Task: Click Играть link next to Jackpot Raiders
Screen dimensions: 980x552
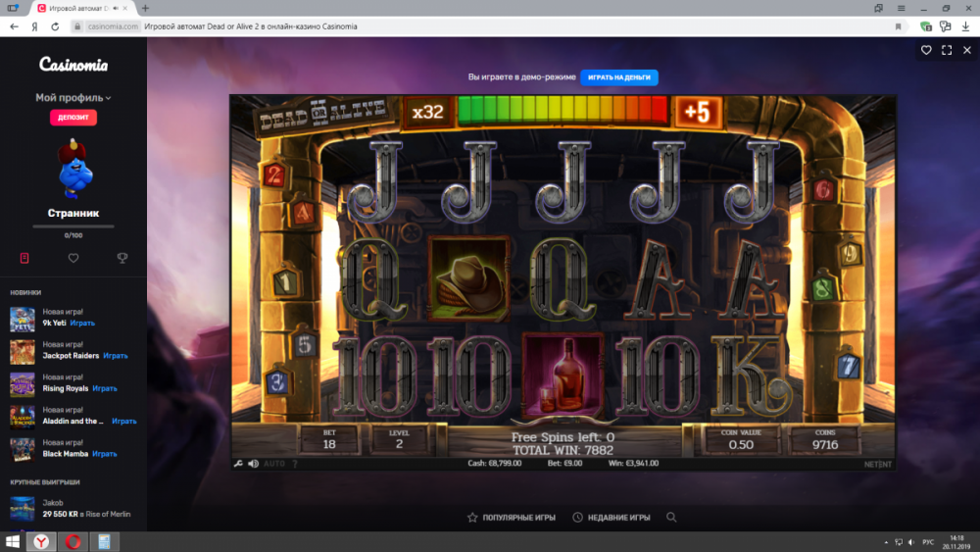Action: click(116, 356)
